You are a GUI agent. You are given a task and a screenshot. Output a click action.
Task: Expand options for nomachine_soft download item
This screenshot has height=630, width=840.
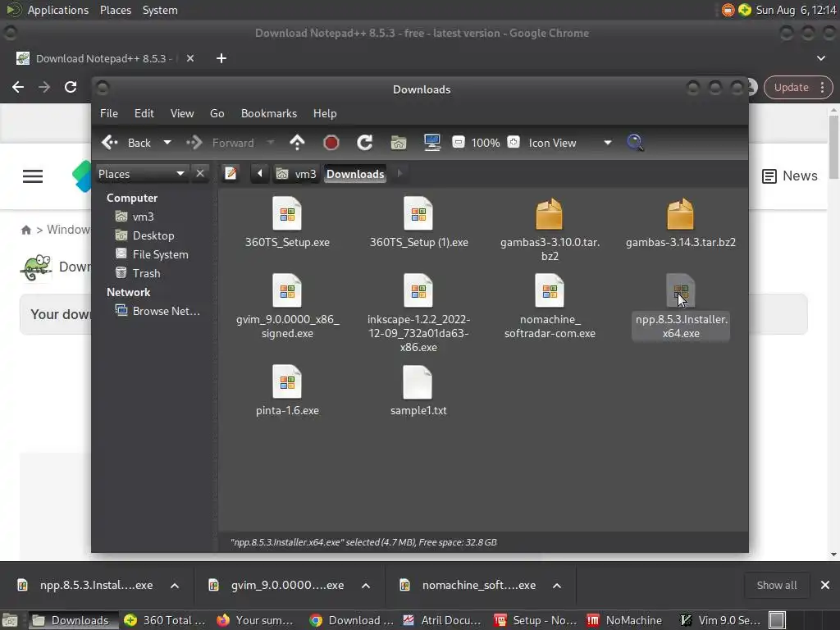tap(557, 586)
